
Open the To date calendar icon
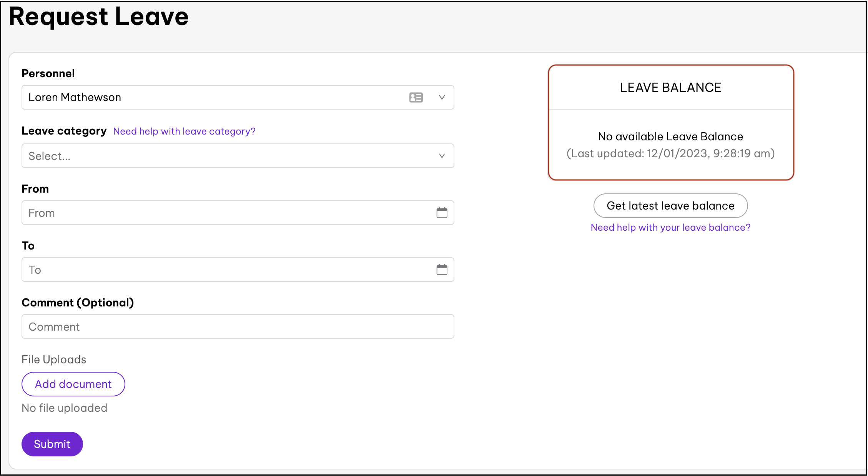coord(442,270)
